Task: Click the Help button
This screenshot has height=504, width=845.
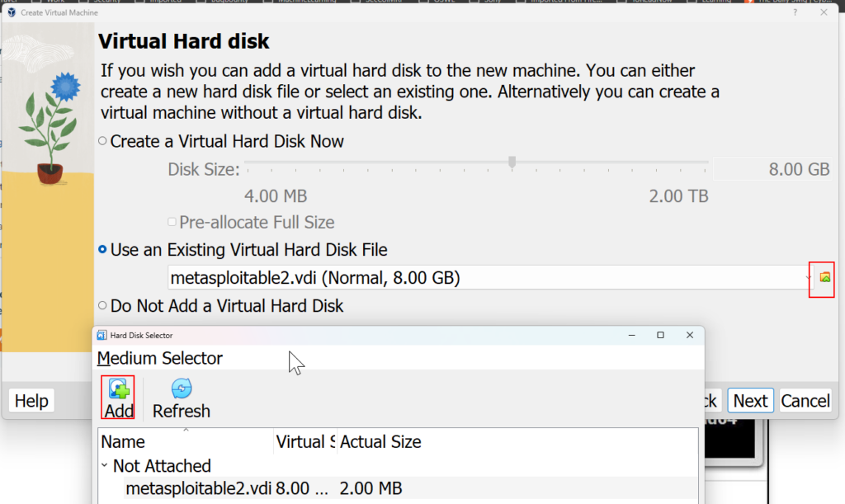Action: (x=31, y=401)
